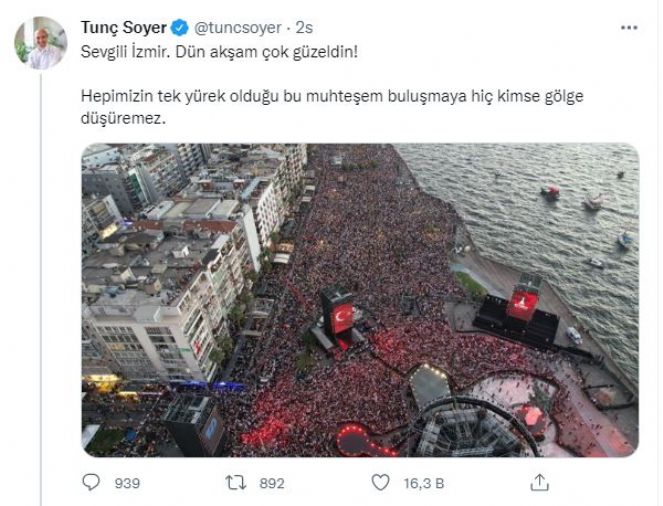The width and height of the screenshot is (663, 506).
Task: Click the 939 replies count
Action: (x=127, y=483)
